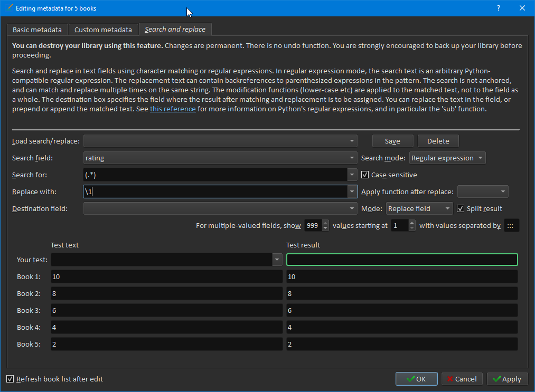Open the help question mark button
The image size is (535, 392).
tap(499, 8)
